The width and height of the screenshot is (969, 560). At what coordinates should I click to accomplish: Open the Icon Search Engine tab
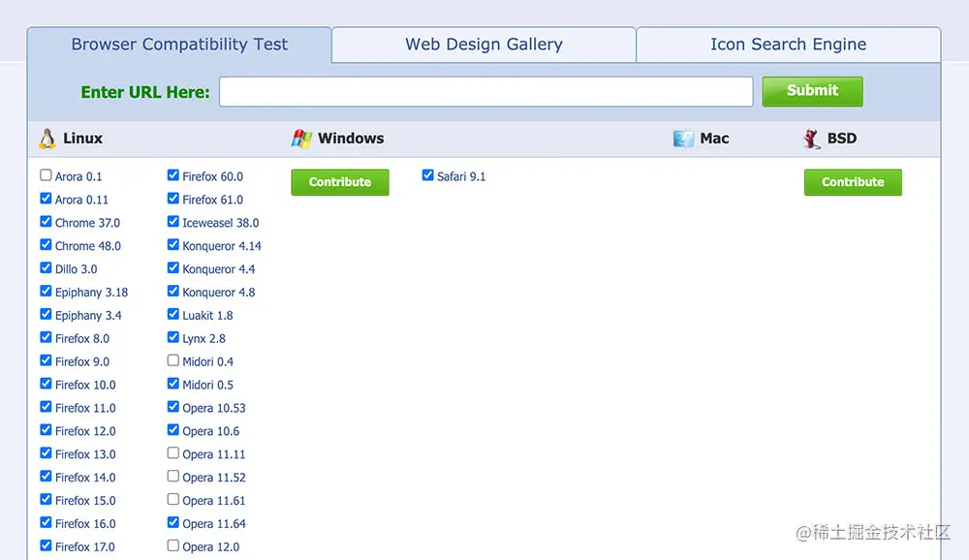point(788,45)
